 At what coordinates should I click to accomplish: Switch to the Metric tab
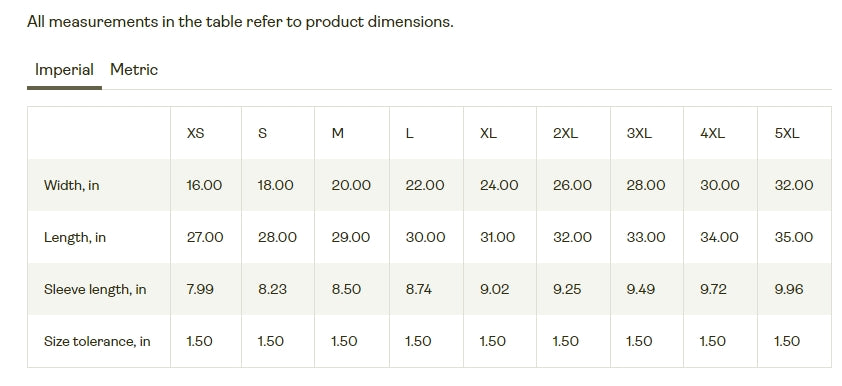[134, 70]
